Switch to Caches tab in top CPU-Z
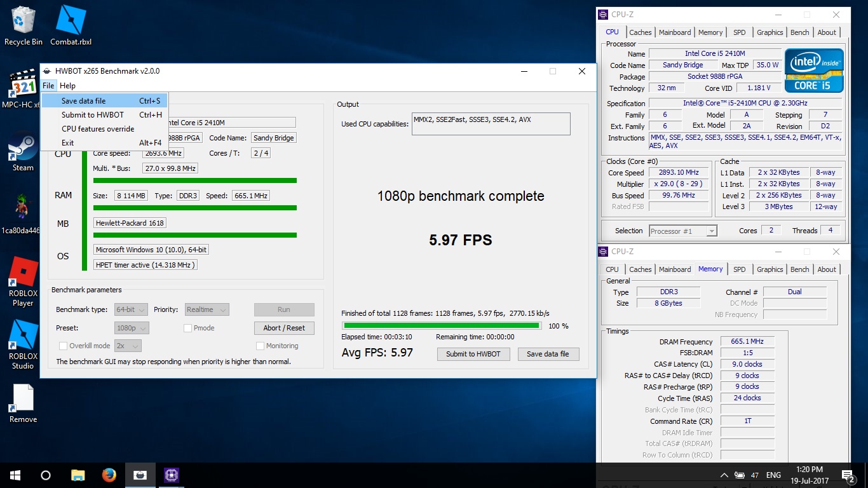 click(x=640, y=32)
